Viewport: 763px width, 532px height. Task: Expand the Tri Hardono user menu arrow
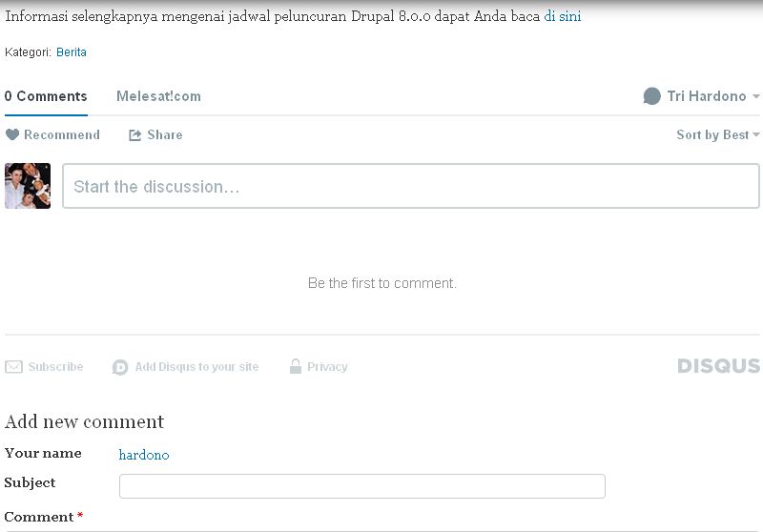click(756, 97)
